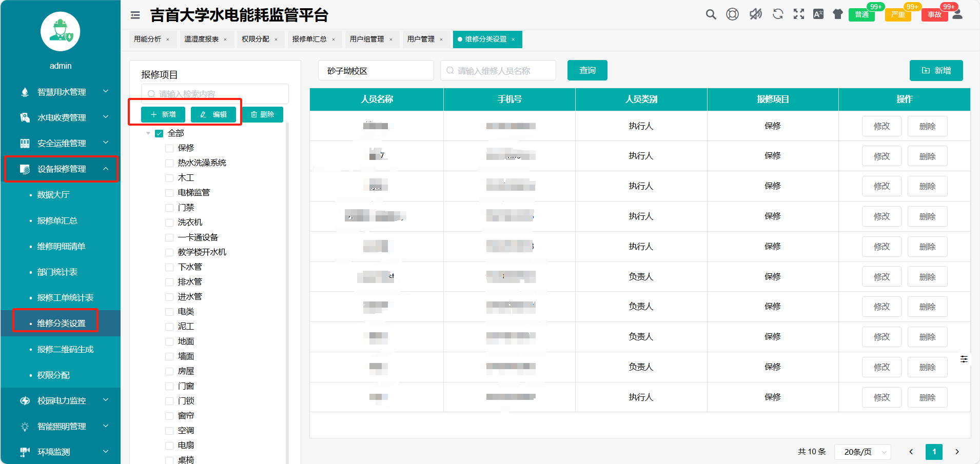Expand the 智慧用水管理 sidebar menu
The height and width of the screenshot is (464, 980).
[x=61, y=92]
